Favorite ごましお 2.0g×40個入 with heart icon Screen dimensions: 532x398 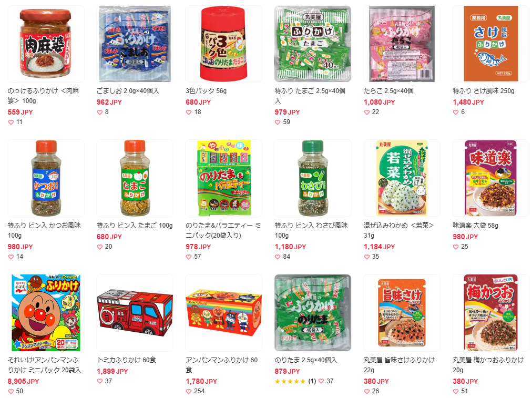coord(100,113)
